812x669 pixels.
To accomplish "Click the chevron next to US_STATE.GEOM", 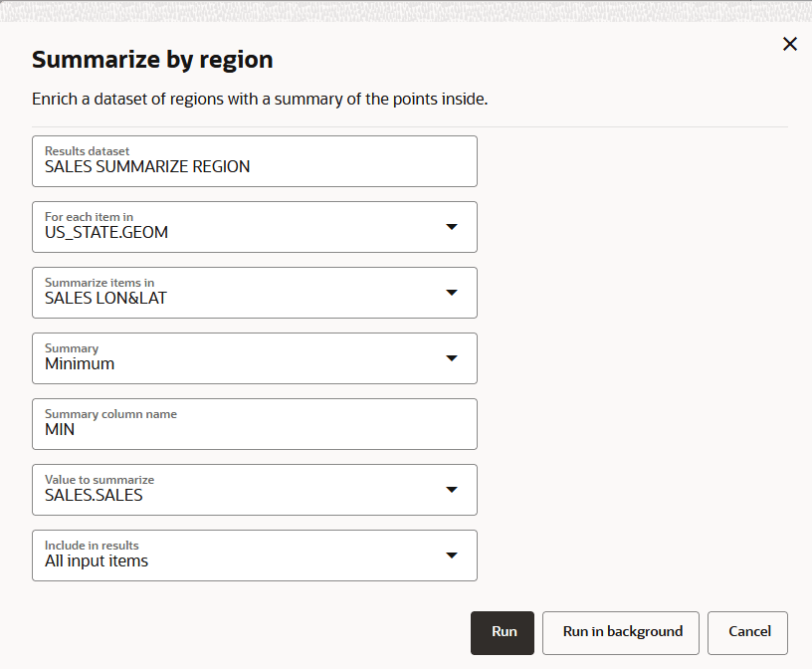I will coord(452,227).
